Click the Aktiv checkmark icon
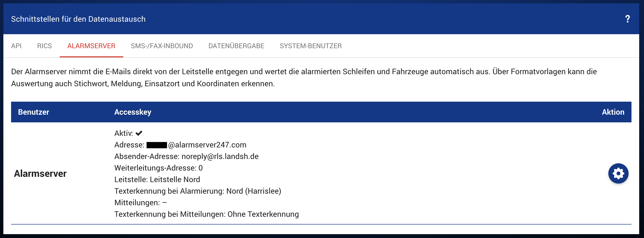The height and width of the screenshot is (238, 644). (139, 133)
